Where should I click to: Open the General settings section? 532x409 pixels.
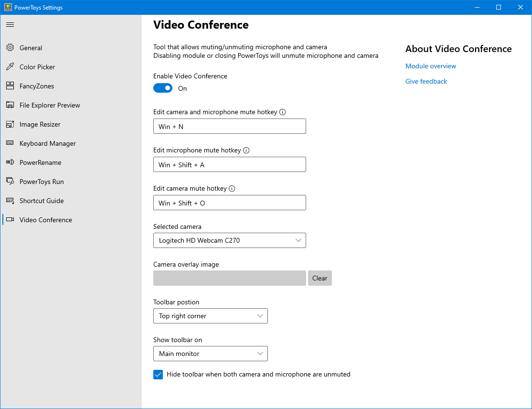pos(30,48)
